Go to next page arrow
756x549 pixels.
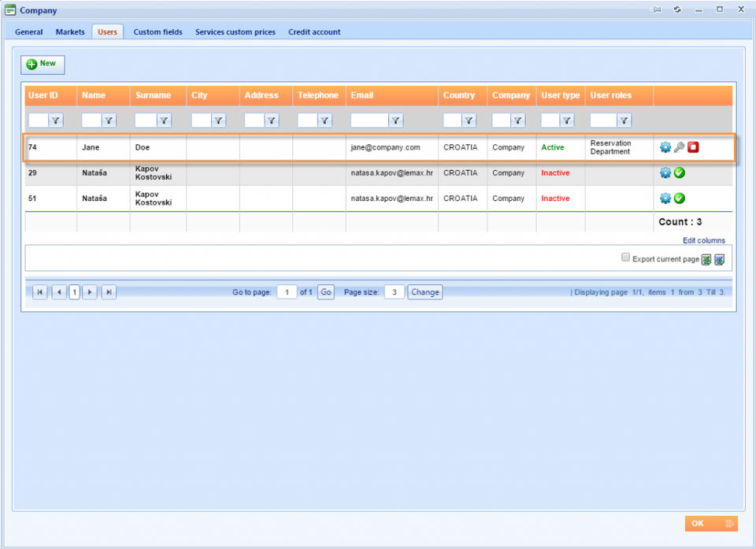[x=90, y=292]
